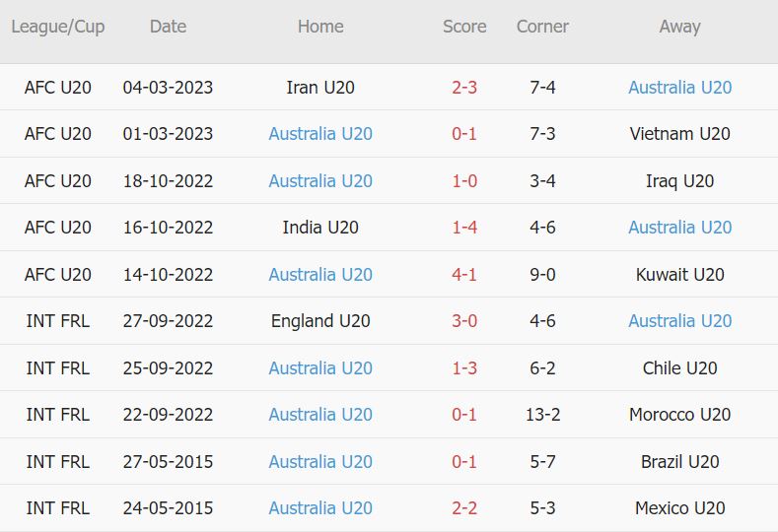Open Australia U20 link in Vietnam U20 match

[x=320, y=134]
